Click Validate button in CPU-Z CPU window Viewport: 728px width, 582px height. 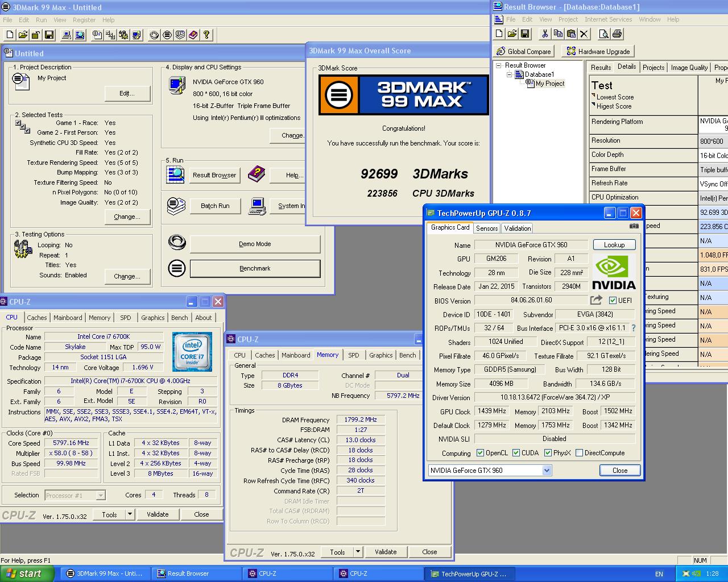coord(158,514)
